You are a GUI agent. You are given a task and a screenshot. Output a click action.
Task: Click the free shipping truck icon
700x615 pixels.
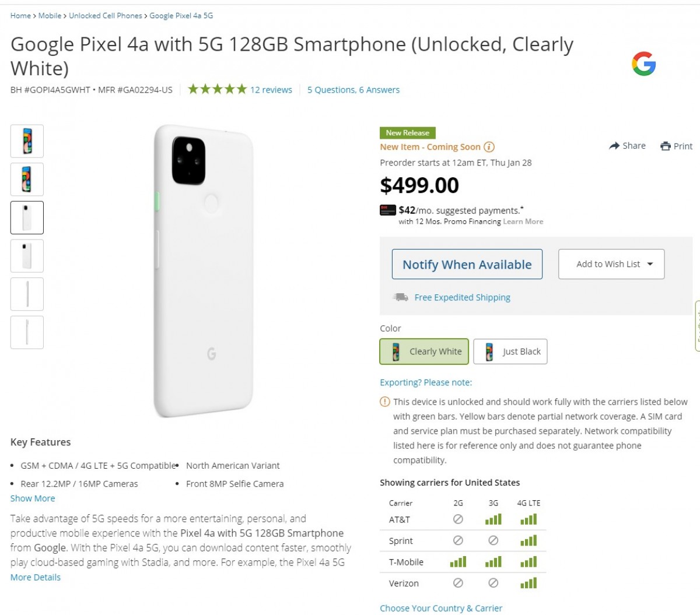click(x=400, y=297)
